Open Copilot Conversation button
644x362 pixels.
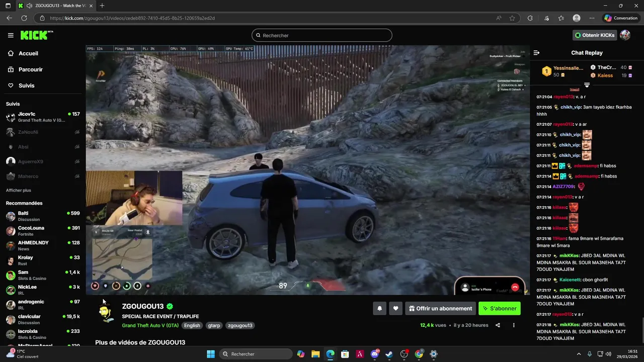[x=621, y=18]
